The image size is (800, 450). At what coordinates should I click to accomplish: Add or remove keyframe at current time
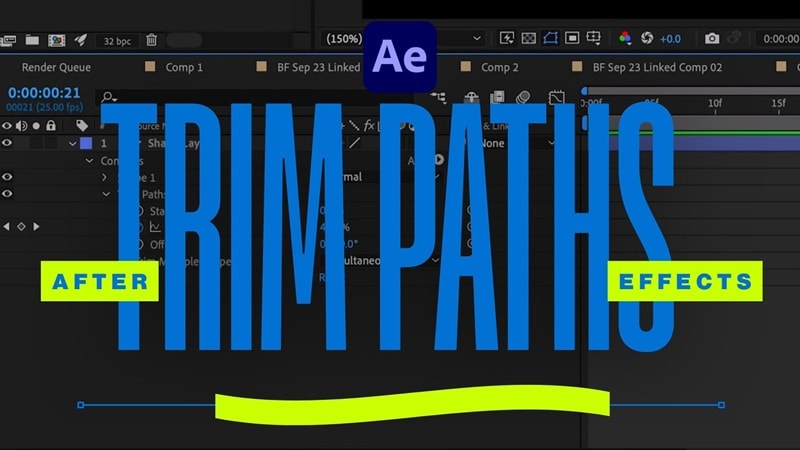[x=21, y=226]
